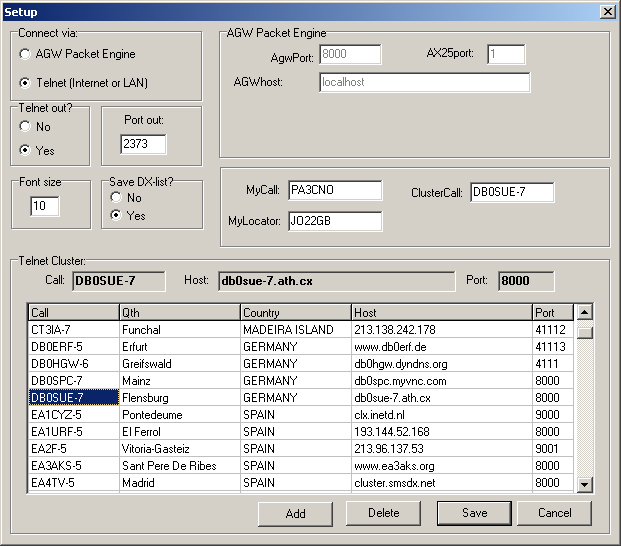Edit the MyCall field

click(x=334, y=191)
